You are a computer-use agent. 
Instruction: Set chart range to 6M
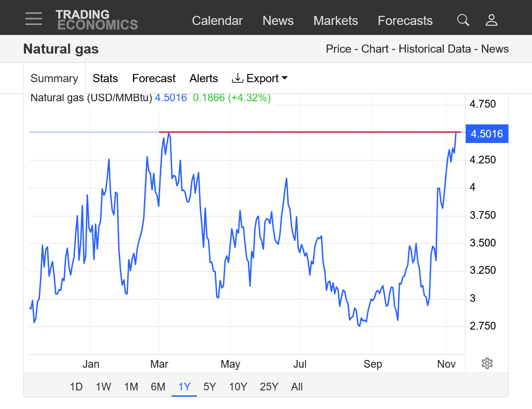click(x=158, y=387)
